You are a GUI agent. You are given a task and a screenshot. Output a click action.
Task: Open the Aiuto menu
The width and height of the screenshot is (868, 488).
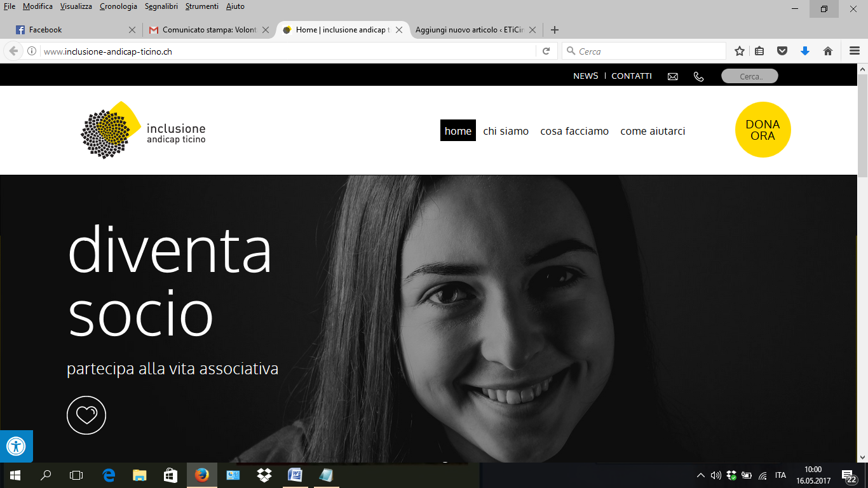[x=235, y=6]
